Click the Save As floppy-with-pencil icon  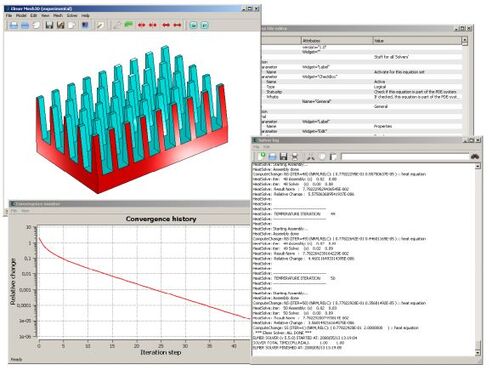(x=60, y=25)
